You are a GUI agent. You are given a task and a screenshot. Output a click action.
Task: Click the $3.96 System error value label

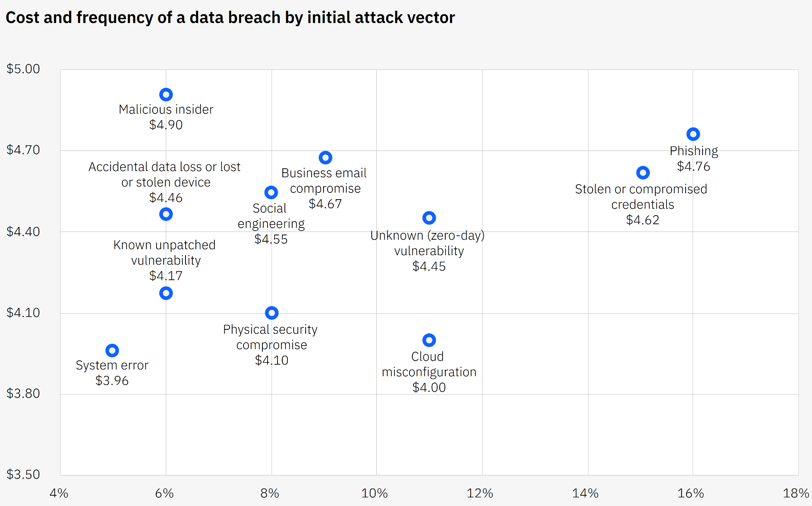pyautogui.click(x=112, y=381)
